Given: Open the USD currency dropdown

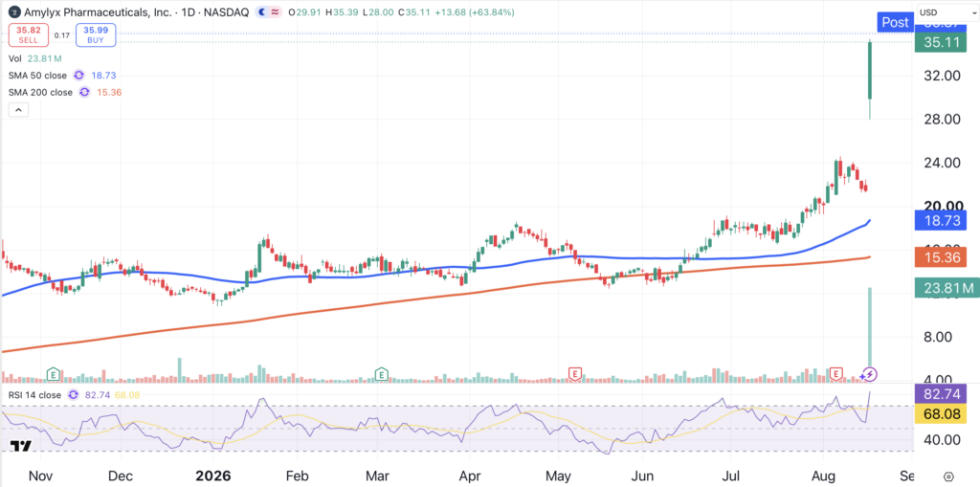Looking at the screenshot, I should click(947, 11).
